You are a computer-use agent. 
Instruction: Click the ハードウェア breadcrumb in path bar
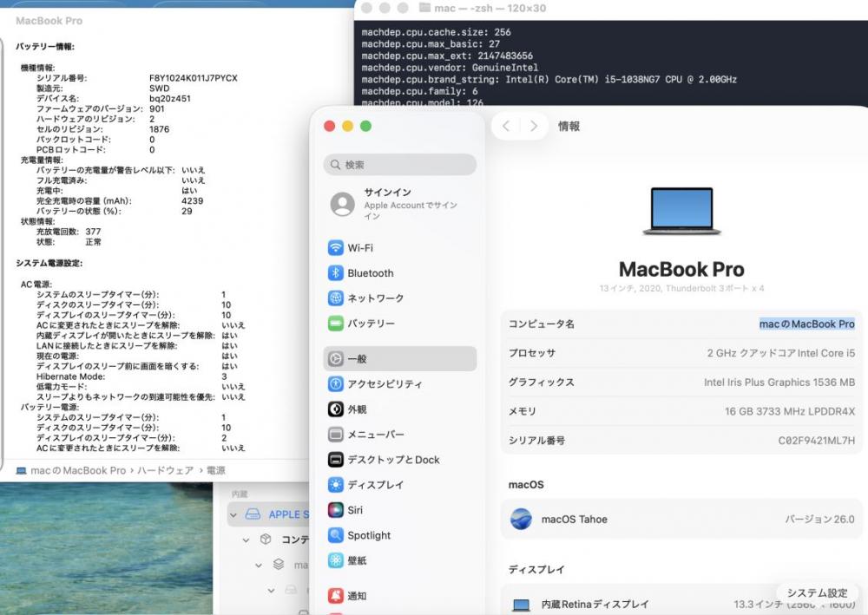tap(167, 470)
